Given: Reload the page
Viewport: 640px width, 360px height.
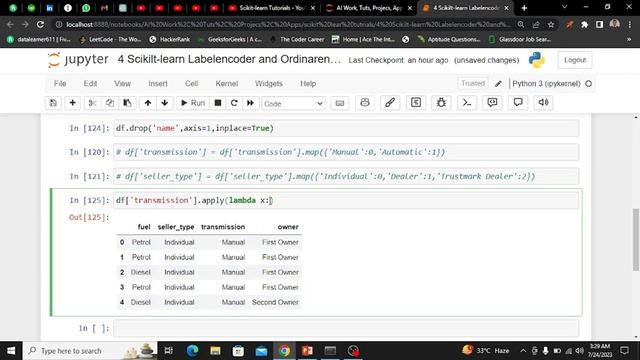Looking at the screenshot, I should pos(40,24).
